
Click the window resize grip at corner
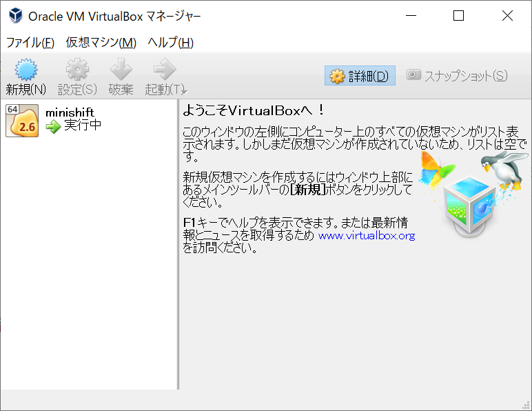click(526, 405)
